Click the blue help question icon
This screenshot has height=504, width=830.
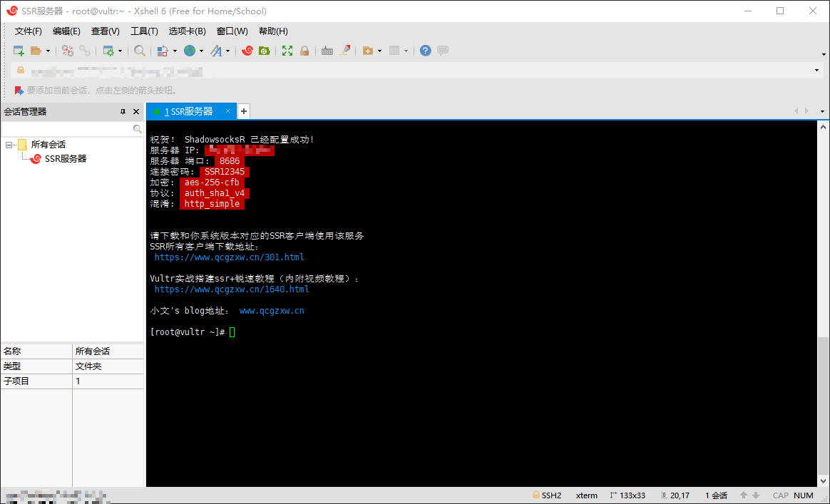pyautogui.click(x=426, y=51)
